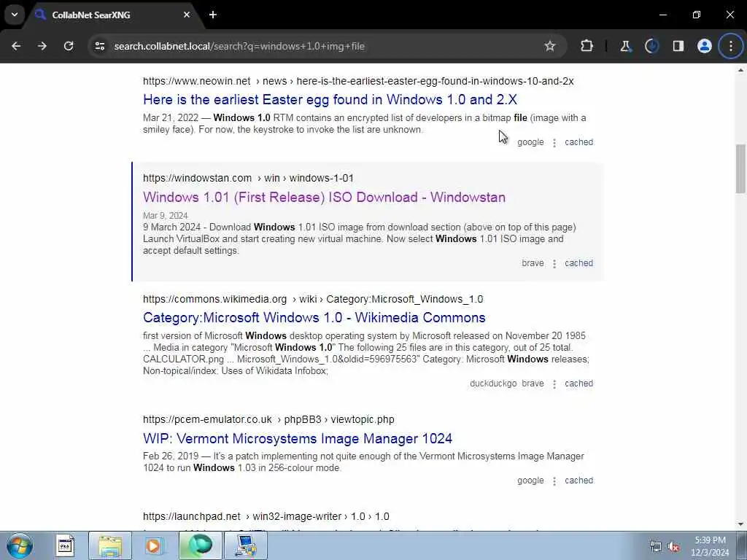The height and width of the screenshot is (560, 747).
Task: Open the tab search dropdown arrow
Action: tap(15, 15)
